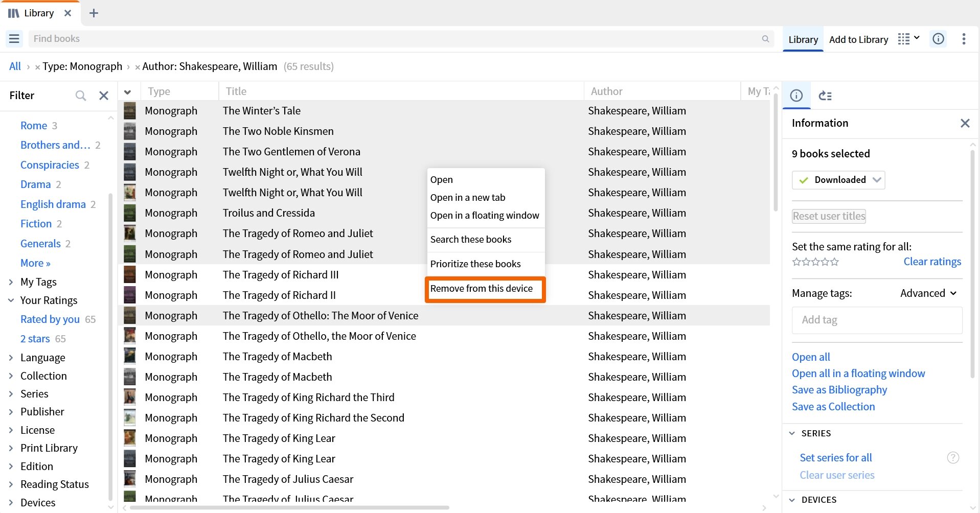Viewport: 980px width, 513px height.
Task: Click the horizontal scrollbar under book list
Action: click(289, 508)
